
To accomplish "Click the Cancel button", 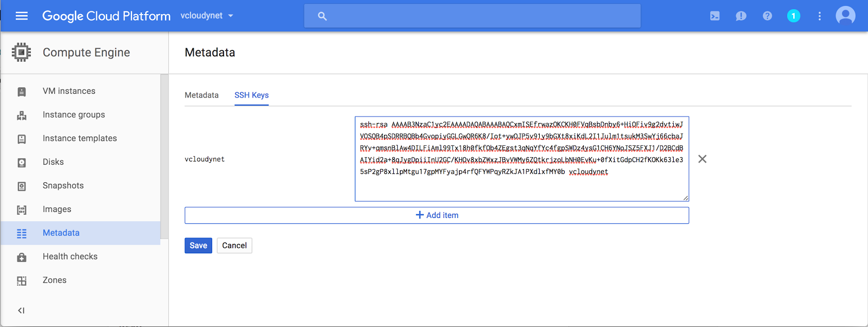I will 234,246.
